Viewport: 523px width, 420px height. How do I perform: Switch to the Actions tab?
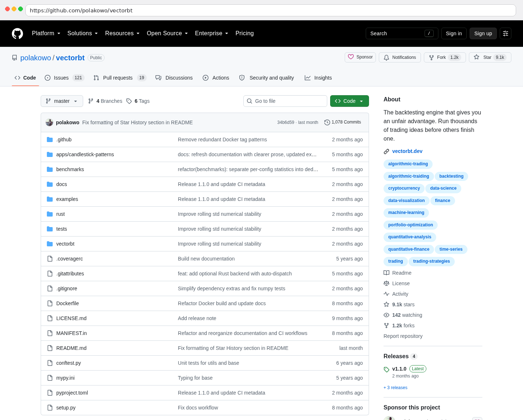(x=216, y=78)
